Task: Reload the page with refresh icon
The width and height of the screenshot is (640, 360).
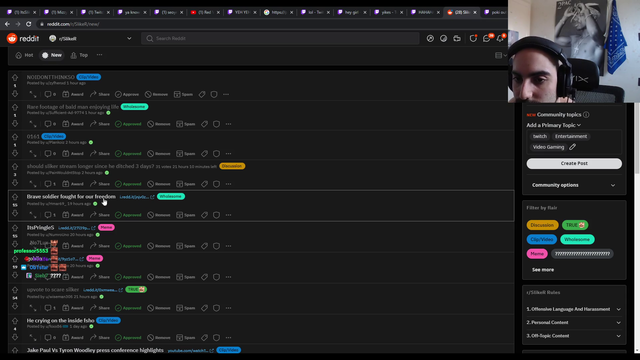Action: coord(29,24)
